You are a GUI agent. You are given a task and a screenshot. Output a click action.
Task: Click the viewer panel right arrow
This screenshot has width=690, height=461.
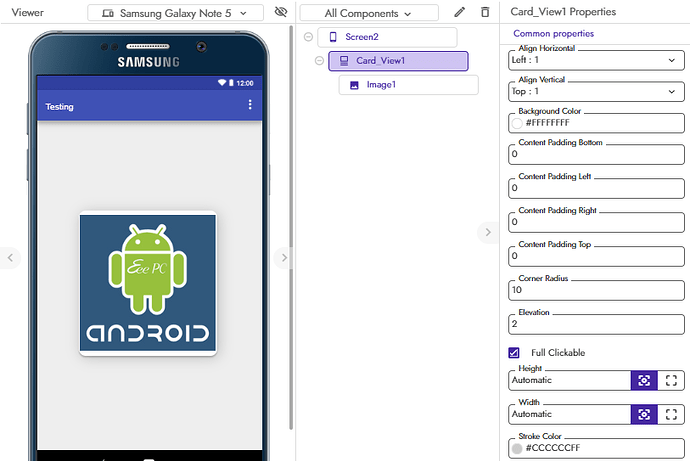click(x=284, y=258)
